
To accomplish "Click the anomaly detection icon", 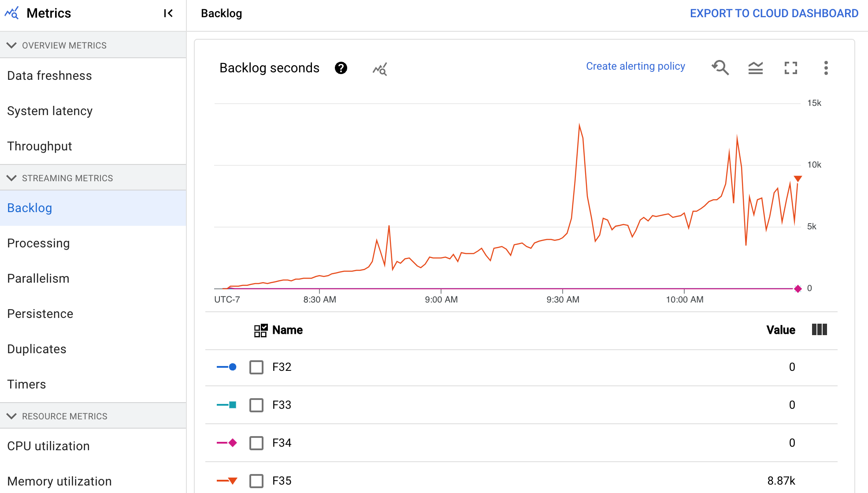I will tap(379, 68).
